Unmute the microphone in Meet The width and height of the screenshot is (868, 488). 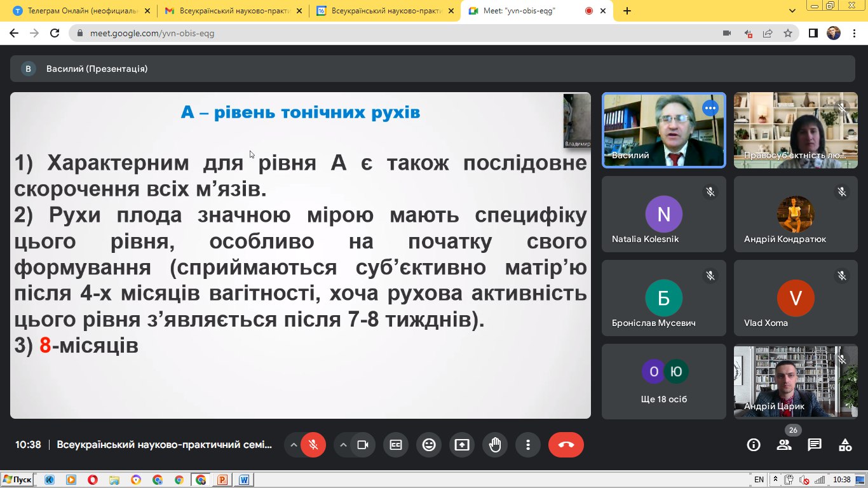pyautogui.click(x=313, y=445)
